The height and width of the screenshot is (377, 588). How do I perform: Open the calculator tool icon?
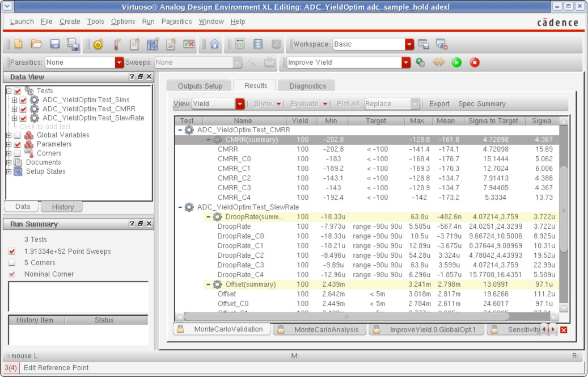click(x=239, y=44)
